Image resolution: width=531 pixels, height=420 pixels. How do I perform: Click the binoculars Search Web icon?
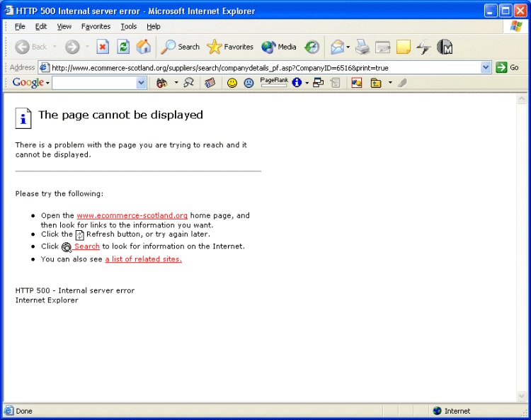coord(162,83)
